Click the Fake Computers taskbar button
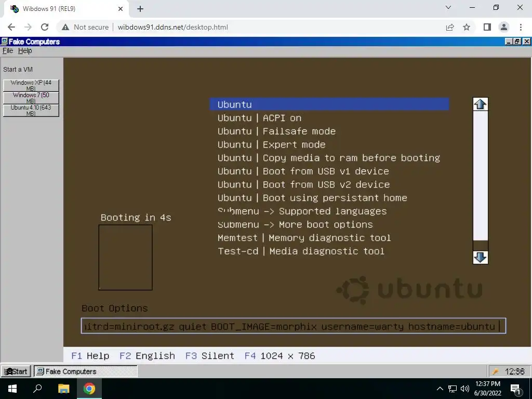The height and width of the screenshot is (399, 532). (86, 371)
